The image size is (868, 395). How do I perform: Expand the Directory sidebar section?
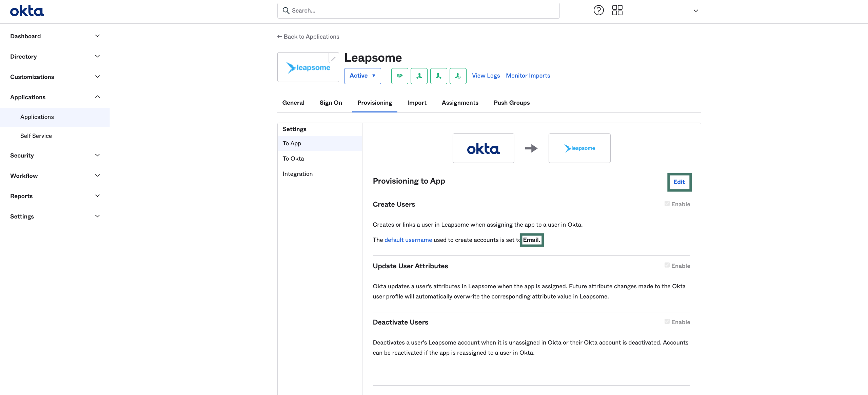(x=97, y=57)
